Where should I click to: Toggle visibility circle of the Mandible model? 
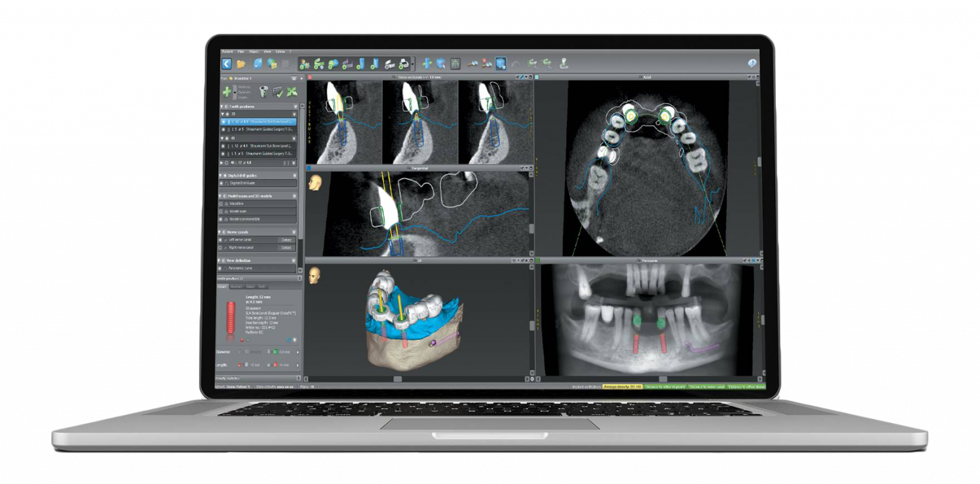point(221,204)
